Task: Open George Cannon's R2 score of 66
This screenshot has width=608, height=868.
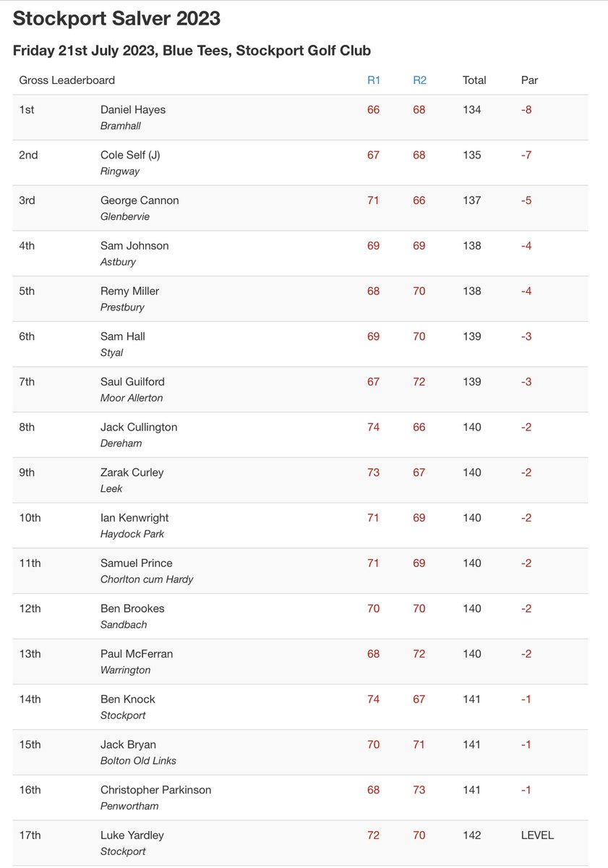Action: coord(419,200)
